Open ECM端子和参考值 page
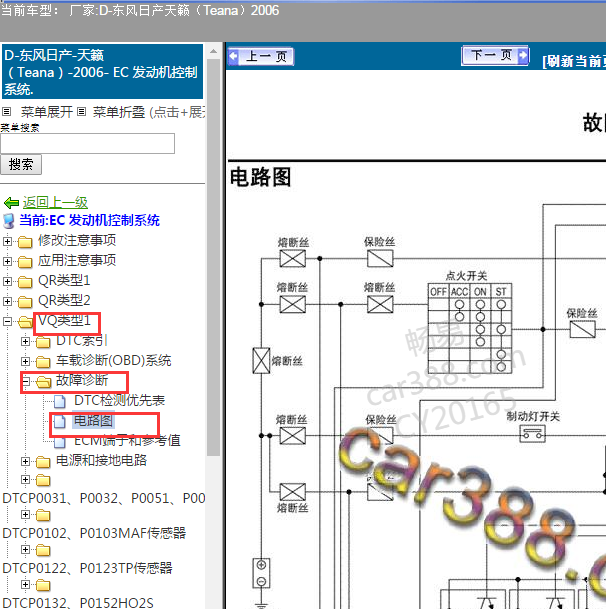606x609 pixels. point(127,440)
